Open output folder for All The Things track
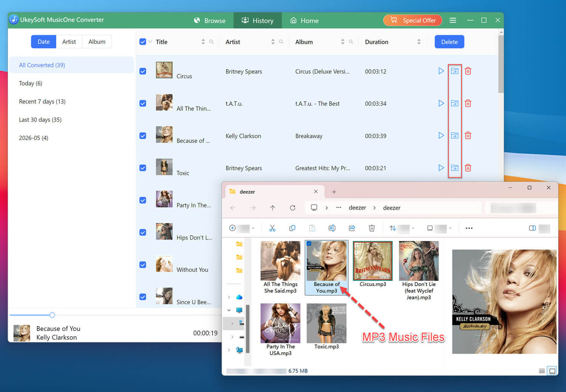Viewport: 566px width, 392px height. pyautogui.click(x=455, y=103)
